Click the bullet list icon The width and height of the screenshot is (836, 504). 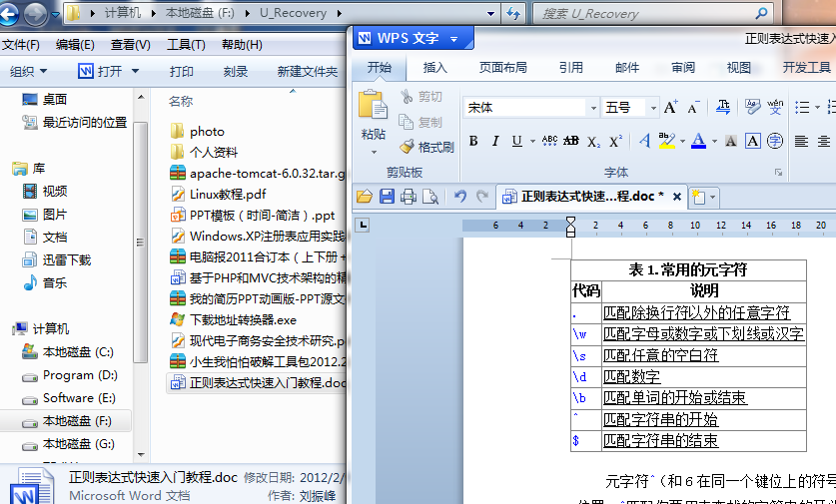(802, 107)
